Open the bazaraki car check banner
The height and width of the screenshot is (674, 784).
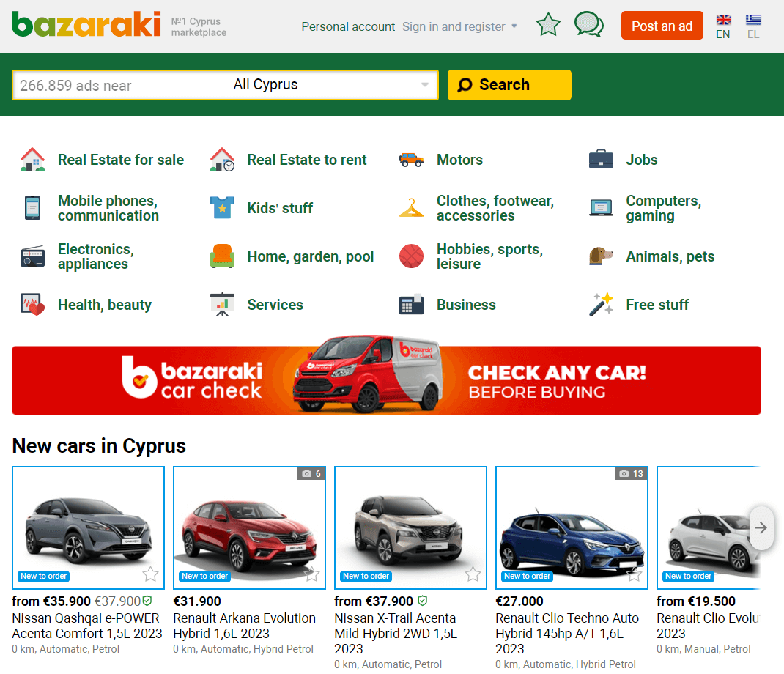tap(386, 379)
